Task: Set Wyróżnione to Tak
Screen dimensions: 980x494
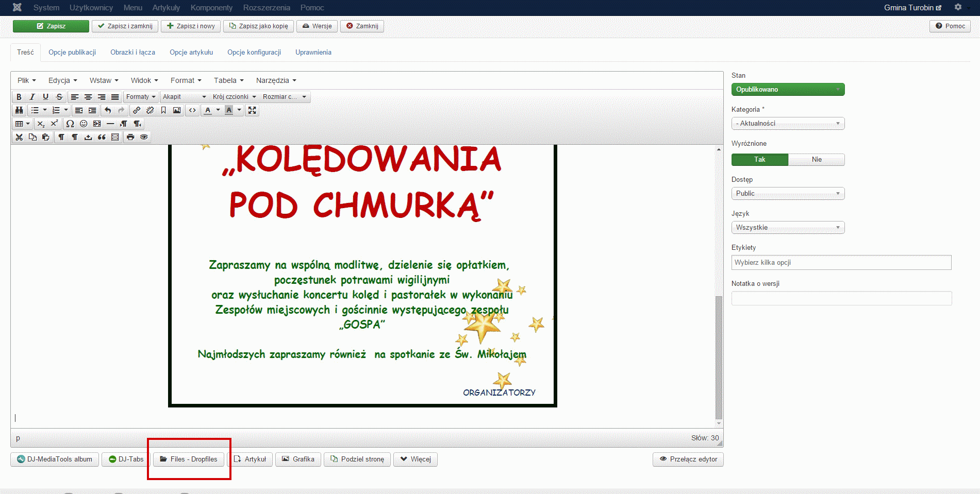Action: point(759,160)
